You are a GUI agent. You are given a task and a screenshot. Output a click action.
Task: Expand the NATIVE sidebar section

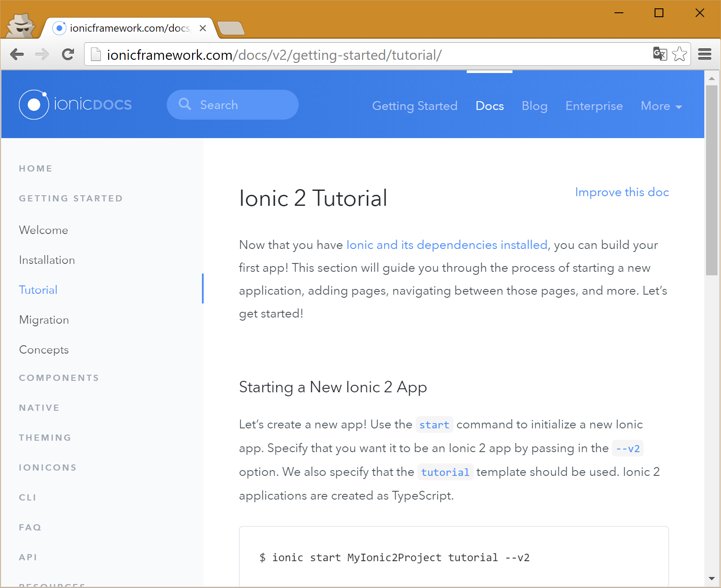(39, 408)
